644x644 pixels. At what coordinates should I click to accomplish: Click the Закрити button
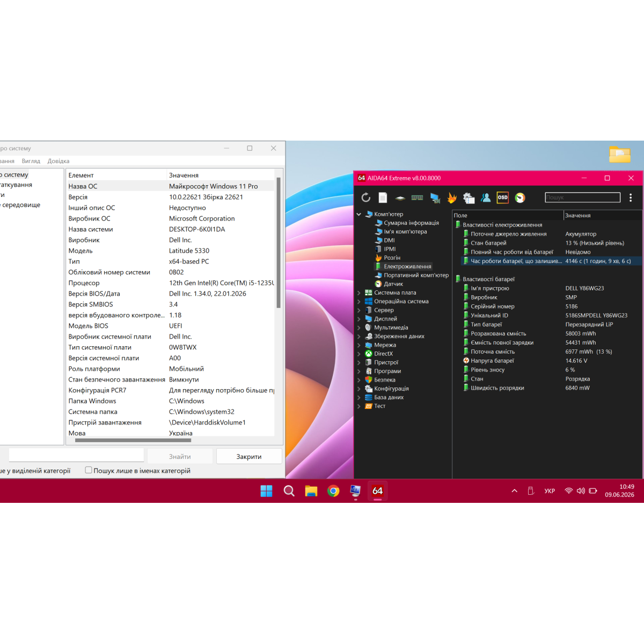249,457
